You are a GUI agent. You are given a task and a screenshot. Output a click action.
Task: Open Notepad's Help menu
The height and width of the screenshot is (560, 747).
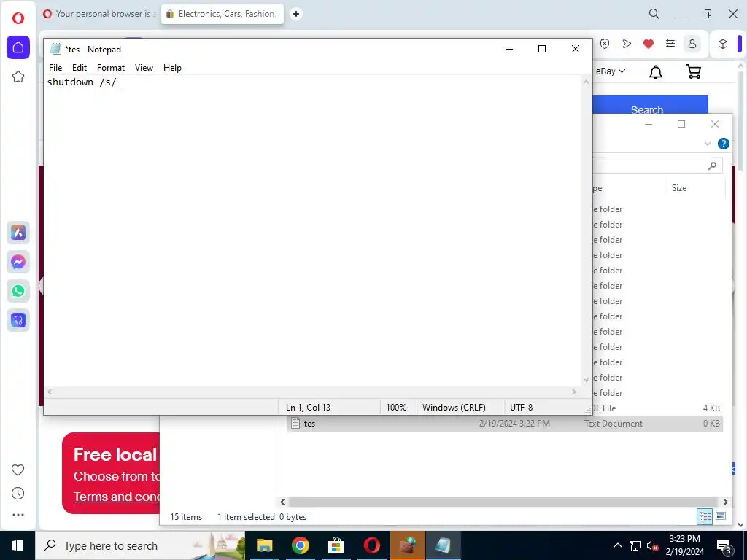pos(172,68)
